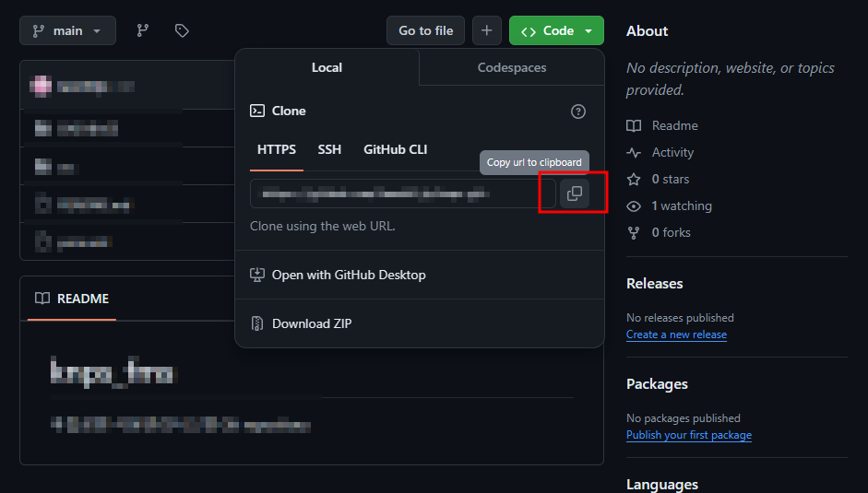Click 'No packages published' text
Viewport: 868px width, 493px height.
point(684,418)
